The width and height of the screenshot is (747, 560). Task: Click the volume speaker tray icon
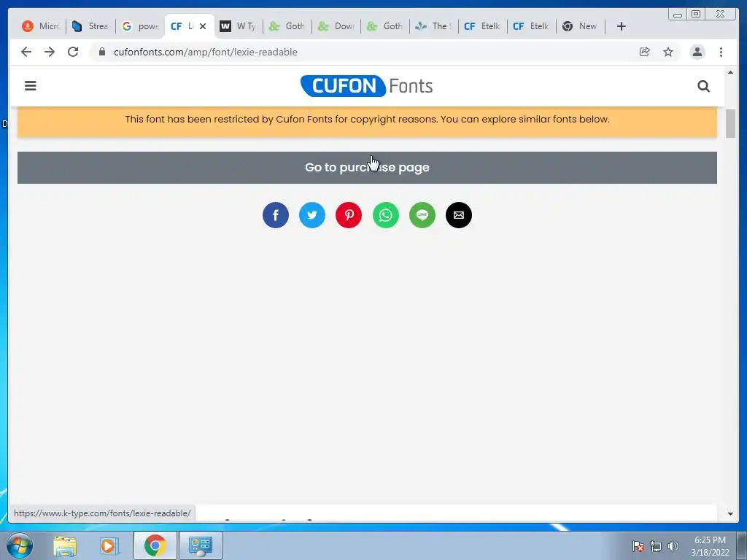tap(673, 546)
